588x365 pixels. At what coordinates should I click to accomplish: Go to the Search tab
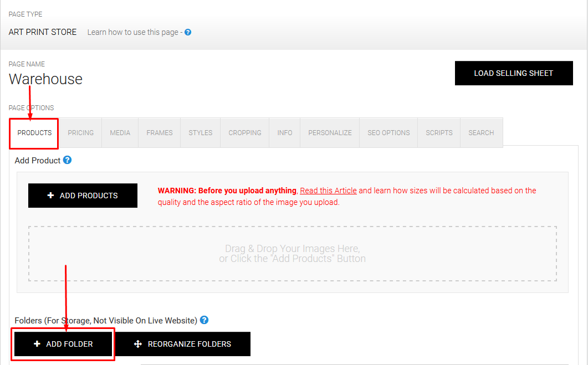481,133
